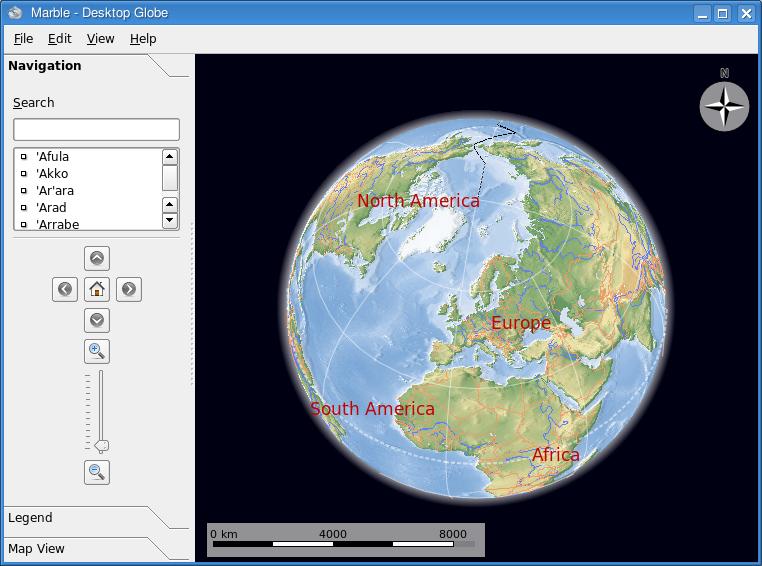Open the Help menu
This screenshot has width=762, height=566.
(x=143, y=38)
